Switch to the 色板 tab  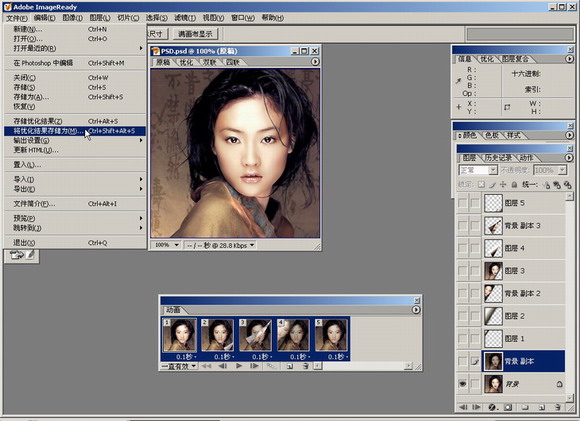[492, 135]
